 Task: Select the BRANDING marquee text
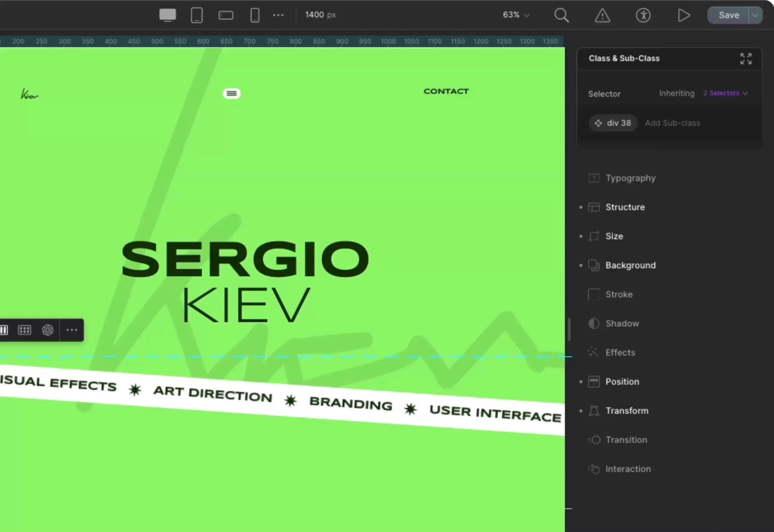351,403
